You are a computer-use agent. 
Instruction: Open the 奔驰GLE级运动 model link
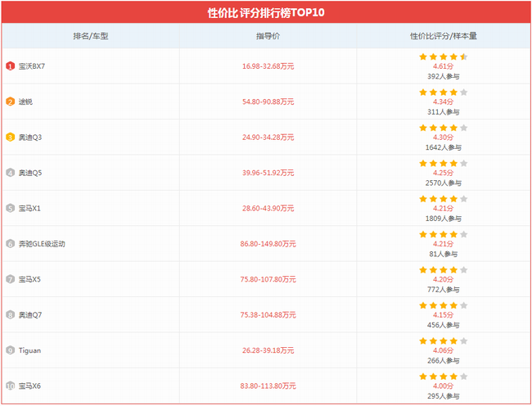pos(42,244)
